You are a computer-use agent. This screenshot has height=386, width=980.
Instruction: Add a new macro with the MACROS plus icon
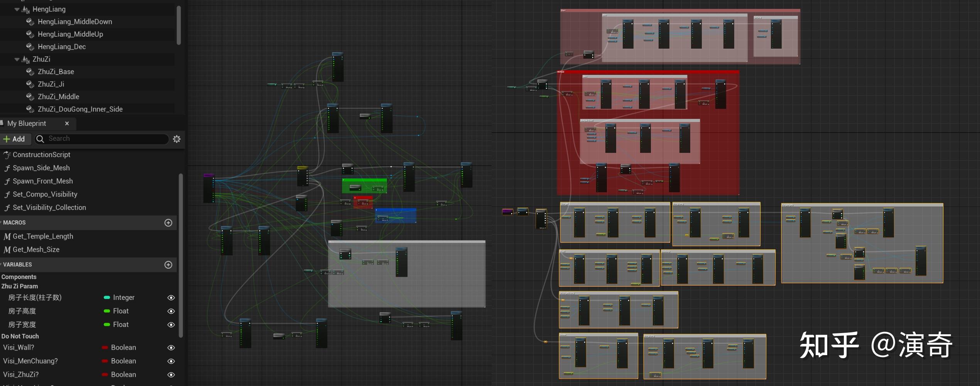tap(168, 222)
